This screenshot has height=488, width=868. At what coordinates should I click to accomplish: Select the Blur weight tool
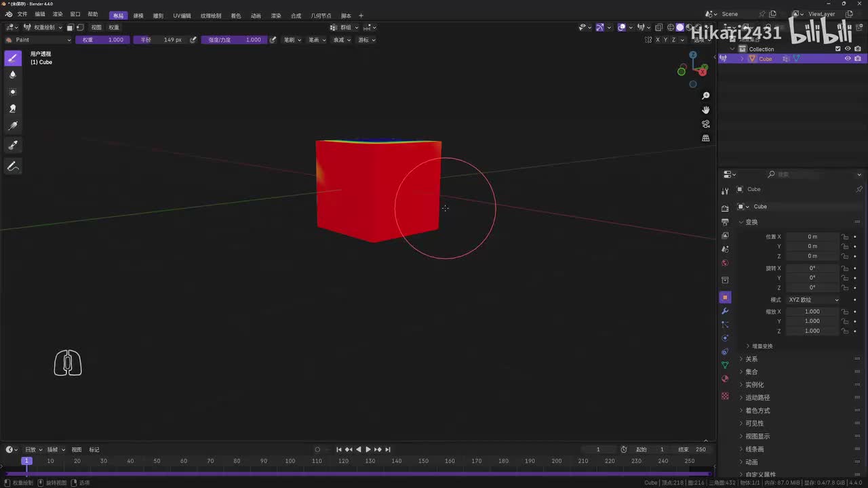point(13,75)
